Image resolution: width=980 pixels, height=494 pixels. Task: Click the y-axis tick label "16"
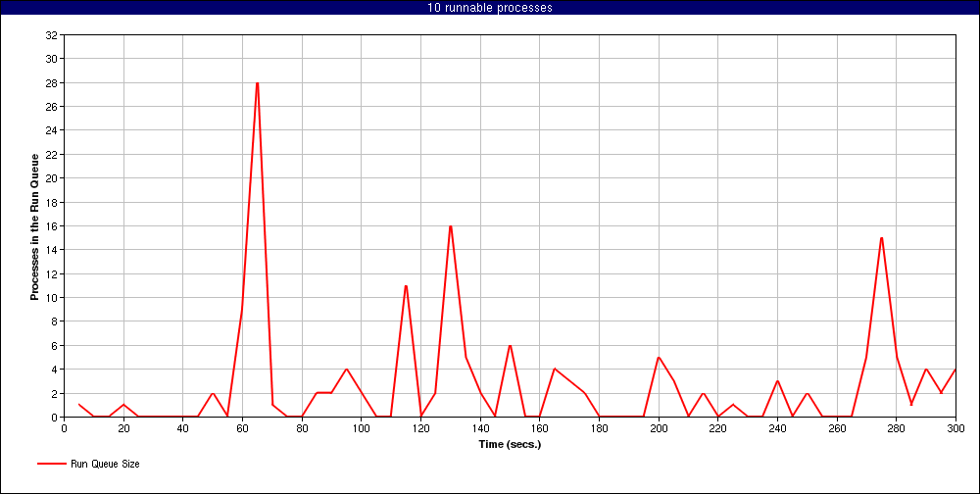51,226
